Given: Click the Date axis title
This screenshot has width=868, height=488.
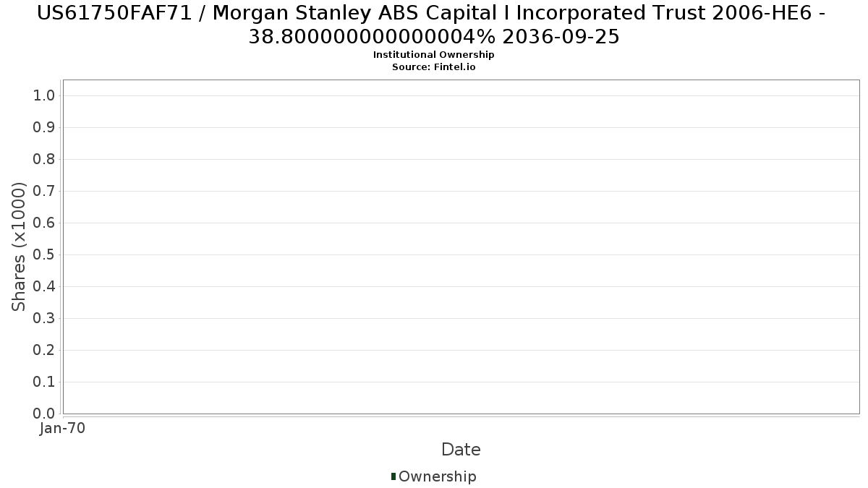Looking at the screenshot, I should pyautogui.click(x=461, y=450).
